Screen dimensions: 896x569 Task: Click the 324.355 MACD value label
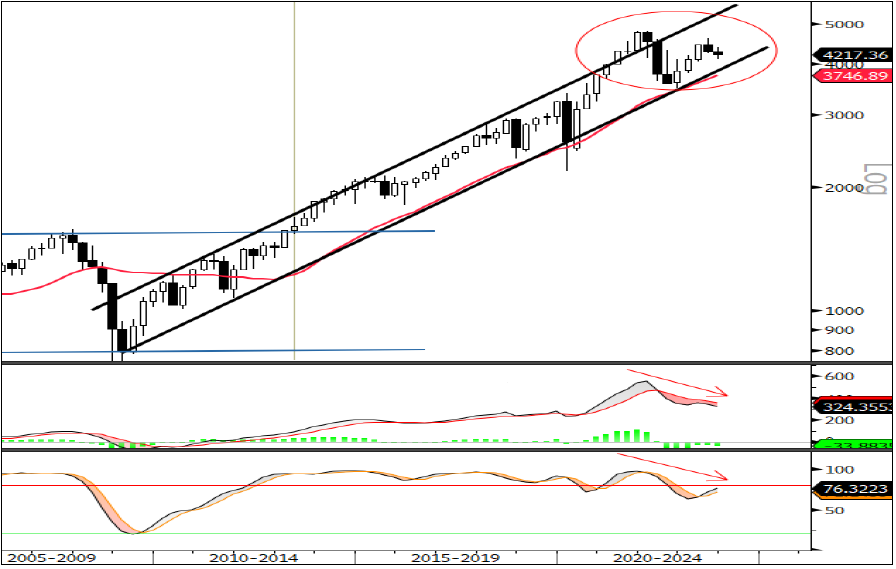[853, 407]
